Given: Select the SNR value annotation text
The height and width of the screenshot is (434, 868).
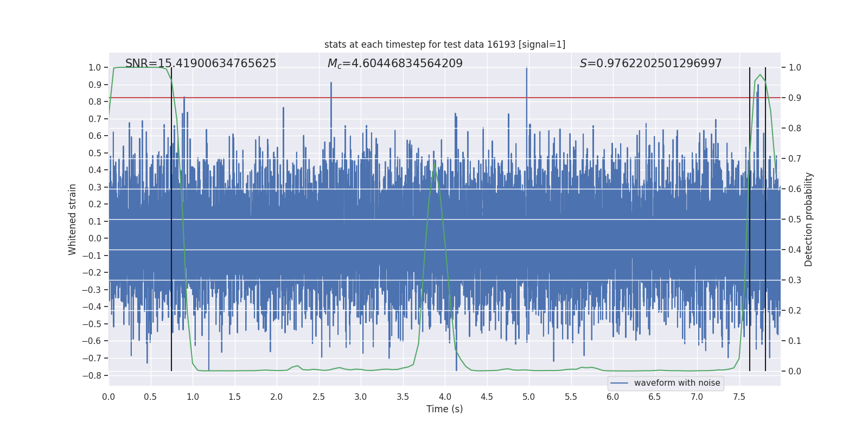Looking at the screenshot, I should click(201, 63).
